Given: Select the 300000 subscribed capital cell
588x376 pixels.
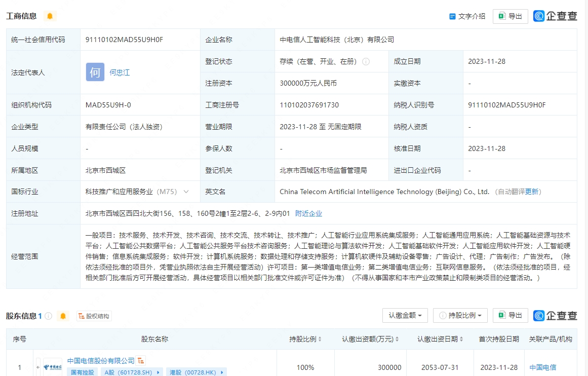Looking at the screenshot, I should [x=389, y=367].
